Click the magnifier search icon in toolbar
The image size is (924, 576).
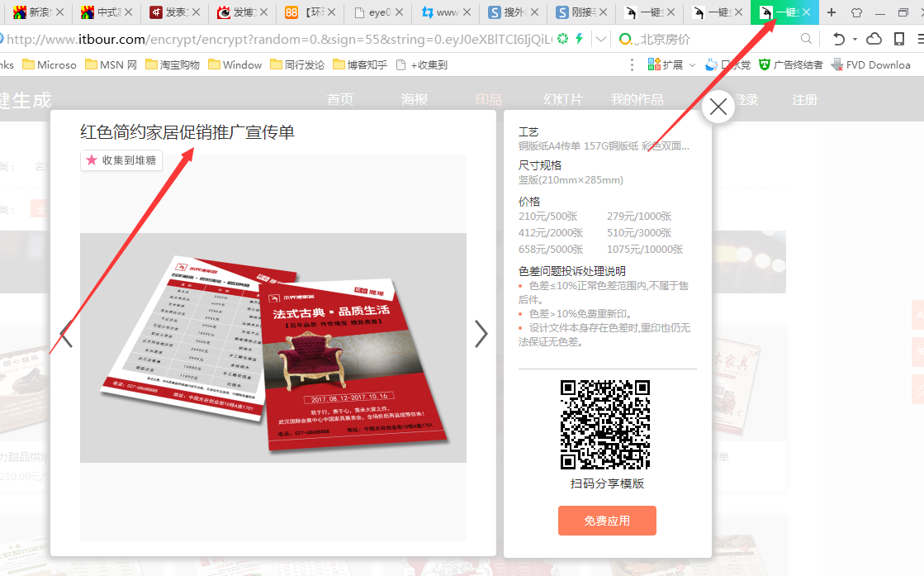(x=807, y=38)
